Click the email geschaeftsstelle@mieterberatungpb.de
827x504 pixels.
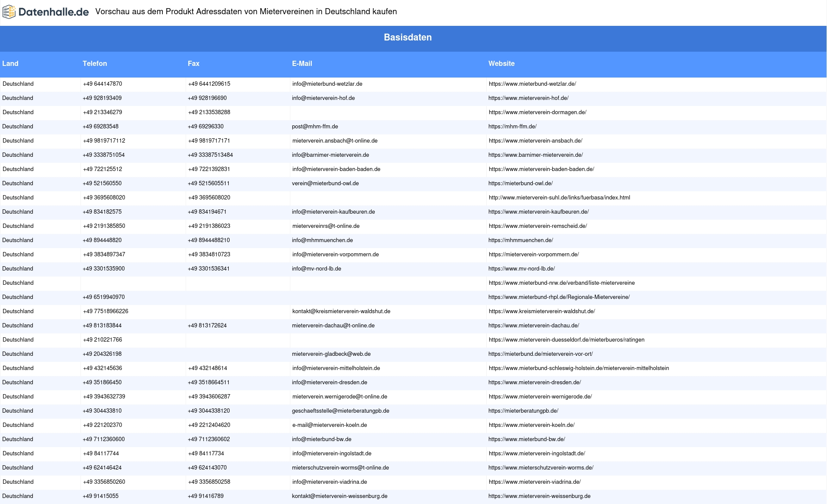tap(341, 411)
